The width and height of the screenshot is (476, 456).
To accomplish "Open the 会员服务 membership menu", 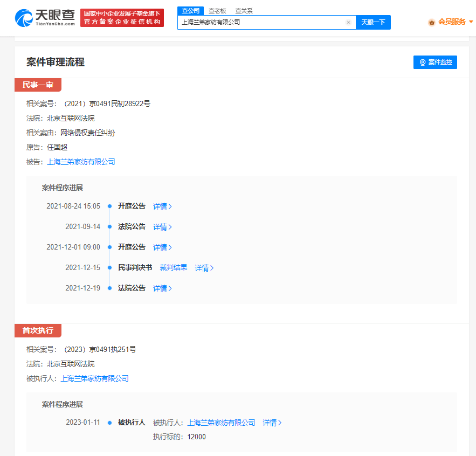I will [x=452, y=22].
